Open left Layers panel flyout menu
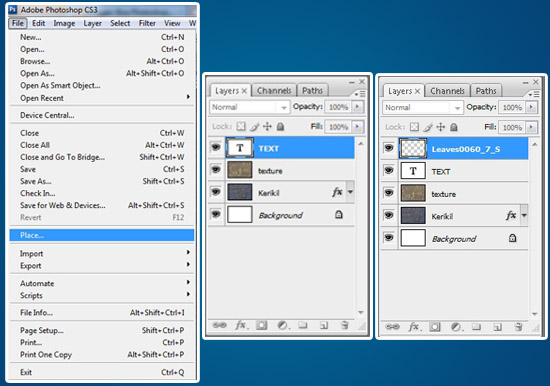 click(360, 94)
